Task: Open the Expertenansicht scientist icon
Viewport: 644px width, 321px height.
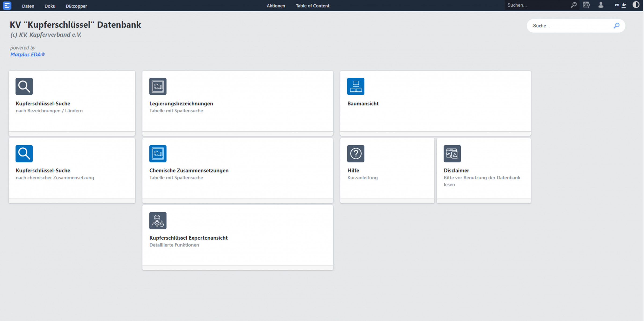Action: click(158, 221)
